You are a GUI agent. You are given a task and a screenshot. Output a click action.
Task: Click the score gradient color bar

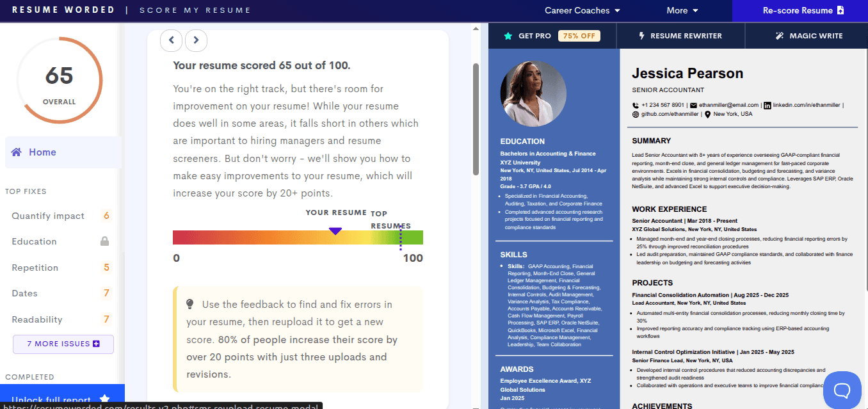click(298, 237)
